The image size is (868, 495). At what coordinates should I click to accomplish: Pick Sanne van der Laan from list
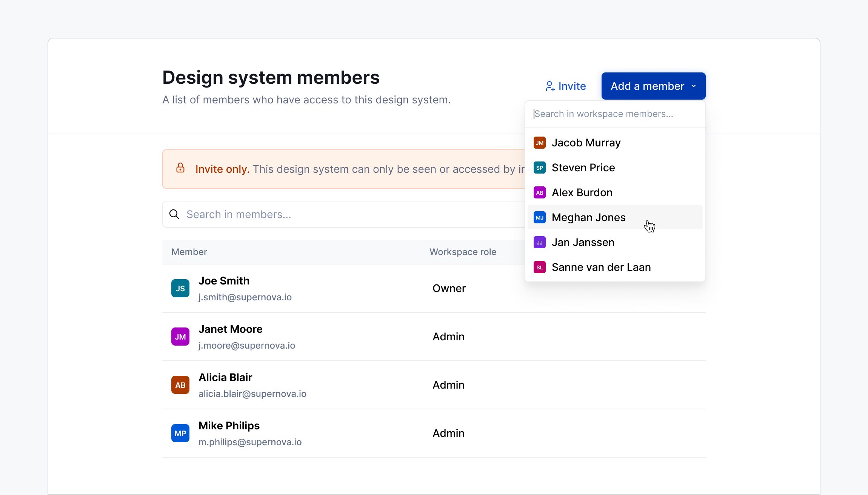coord(615,267)
